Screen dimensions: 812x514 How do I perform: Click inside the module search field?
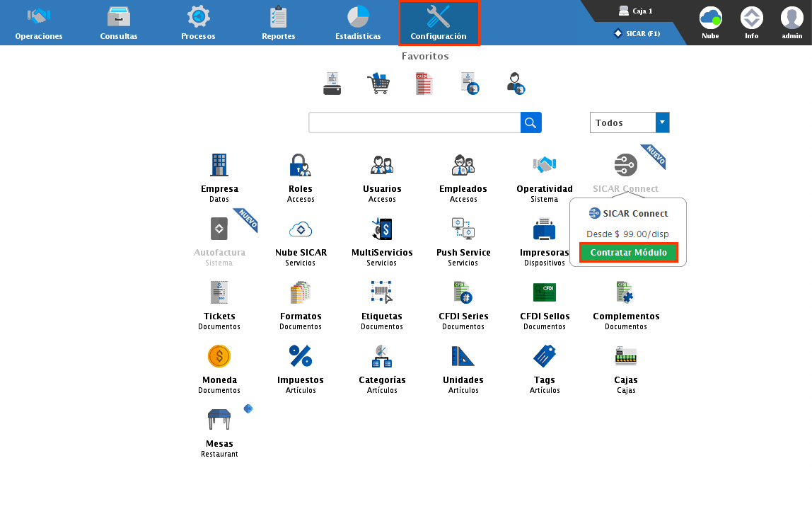pyautogui.click(x=414, y=122)
